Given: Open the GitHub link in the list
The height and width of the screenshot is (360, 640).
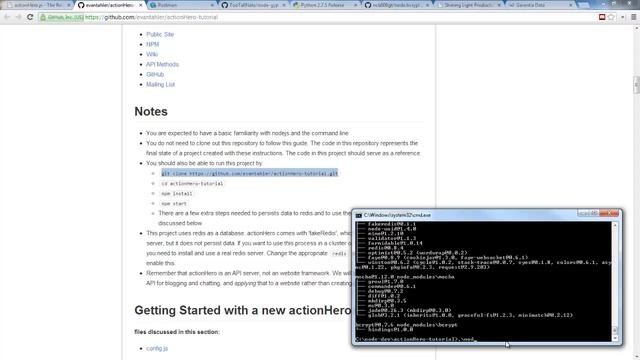Looking at the screenshot, I should 155,74.
